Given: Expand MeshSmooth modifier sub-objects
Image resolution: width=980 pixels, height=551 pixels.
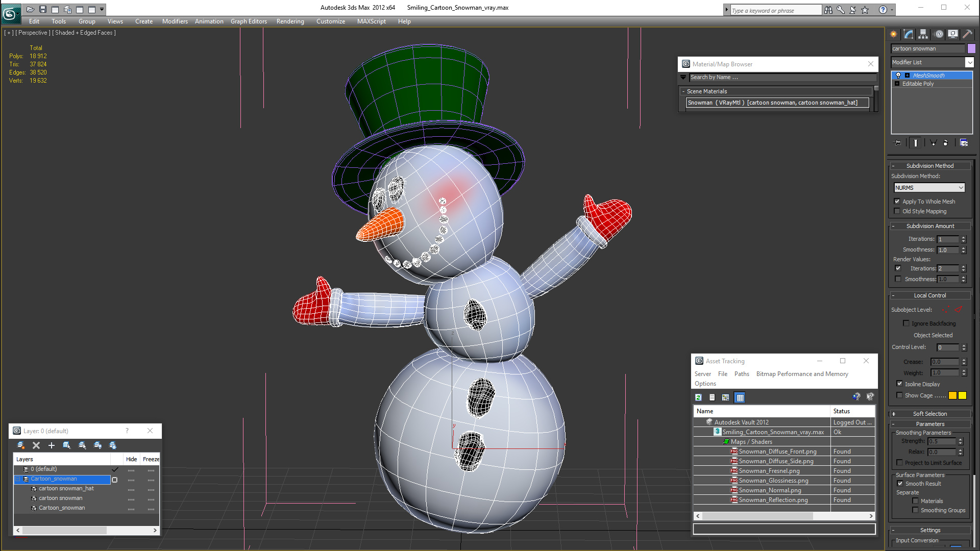Looking at the screenshot, I should pyautogui.click(x=907, y=76).
